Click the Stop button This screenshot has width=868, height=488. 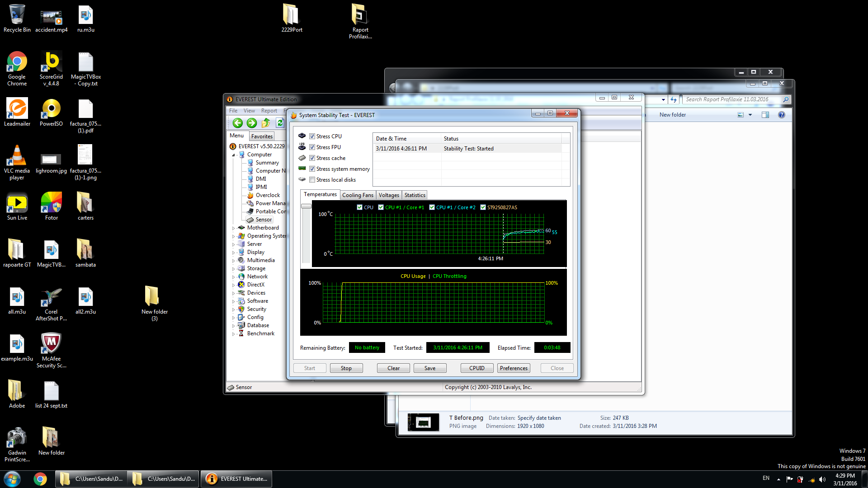tap(346, 368)
